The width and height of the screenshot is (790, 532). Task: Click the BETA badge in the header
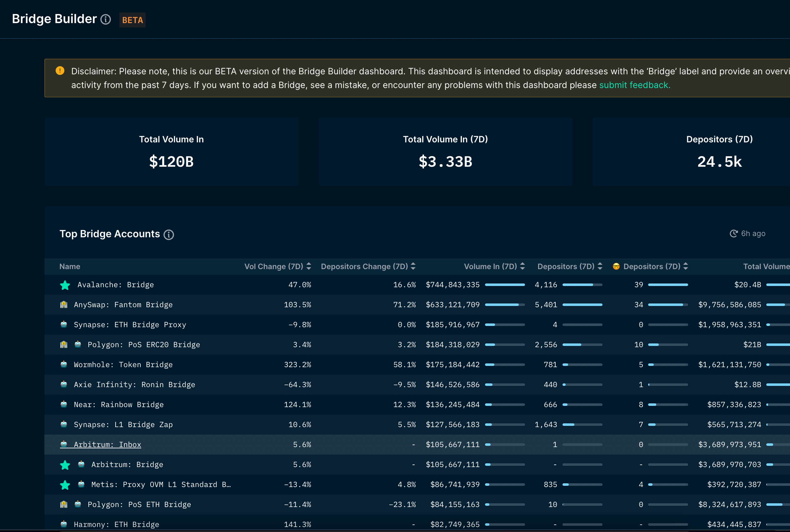pos(132,20)
